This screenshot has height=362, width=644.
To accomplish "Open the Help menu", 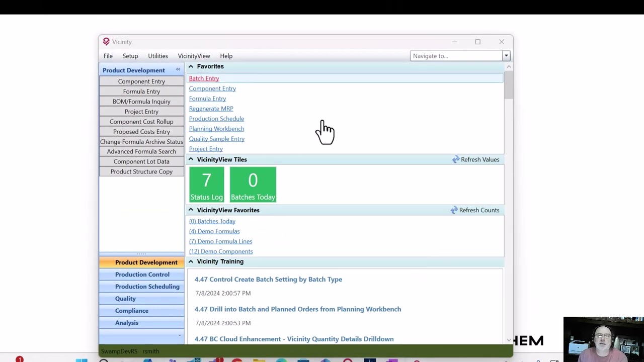I will 226,56.
